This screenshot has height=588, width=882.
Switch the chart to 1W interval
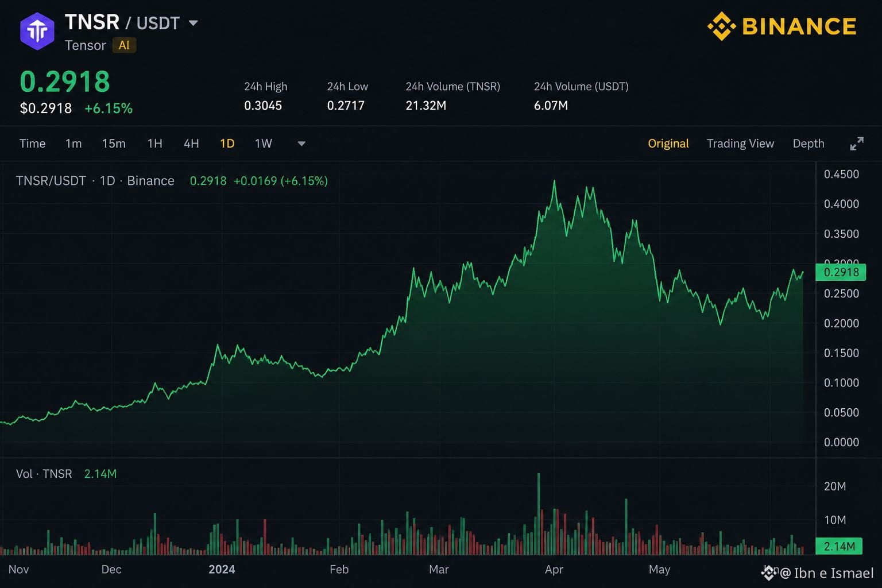pos(264,144)
